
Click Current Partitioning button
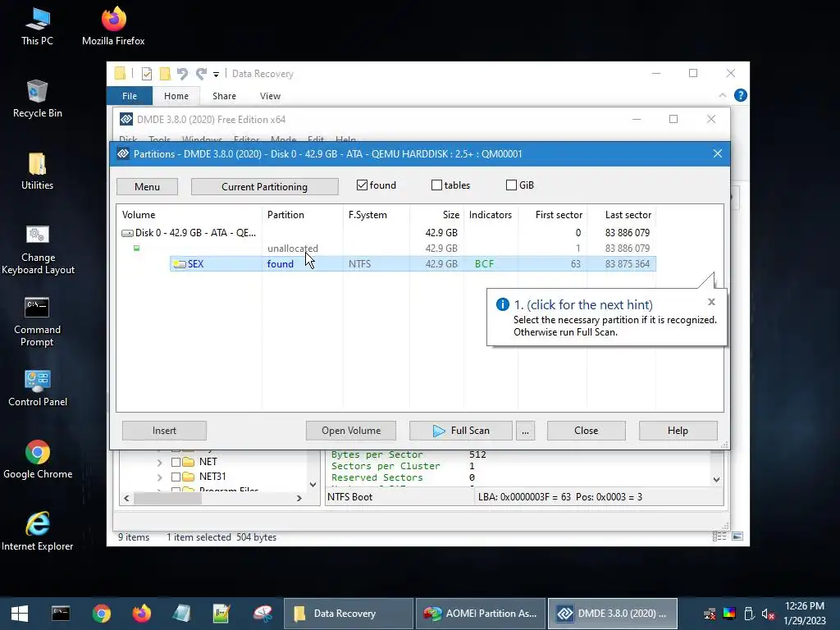point(265,186)
